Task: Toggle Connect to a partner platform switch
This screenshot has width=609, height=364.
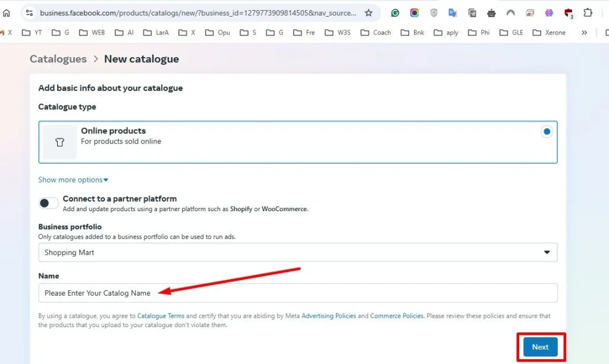Action: tap(48, 203)
